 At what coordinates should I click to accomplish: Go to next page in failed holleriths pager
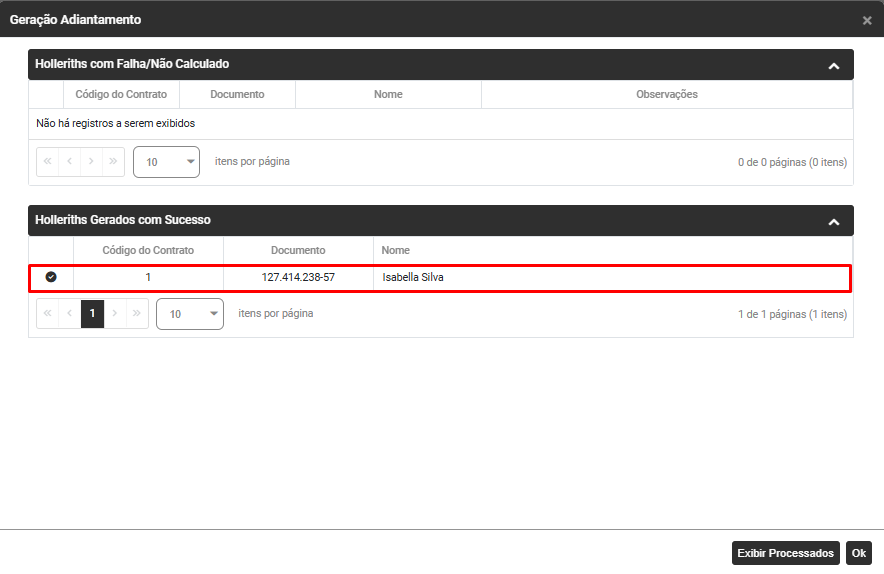click(x=91, y=161)
